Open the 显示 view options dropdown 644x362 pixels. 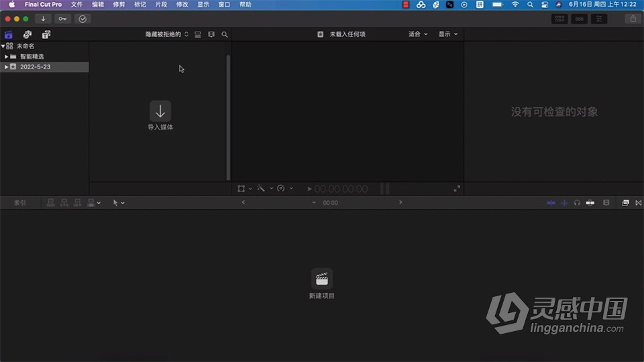[447, 34]
